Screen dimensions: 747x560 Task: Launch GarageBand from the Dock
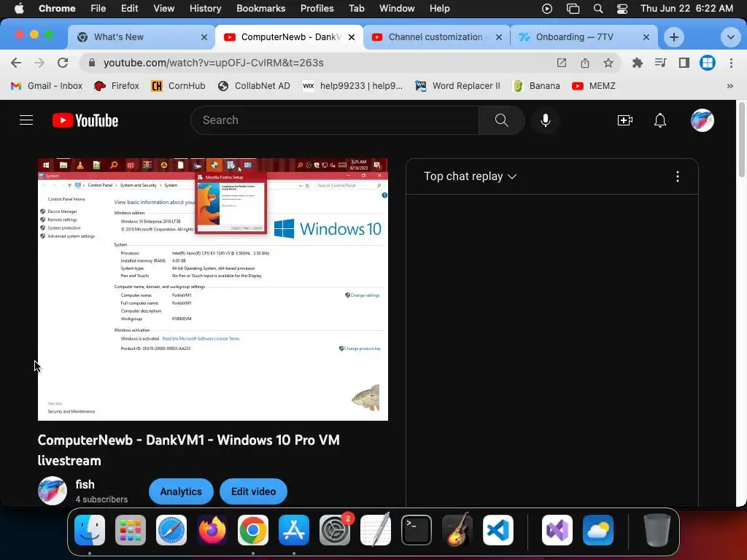tap(457, 530)
